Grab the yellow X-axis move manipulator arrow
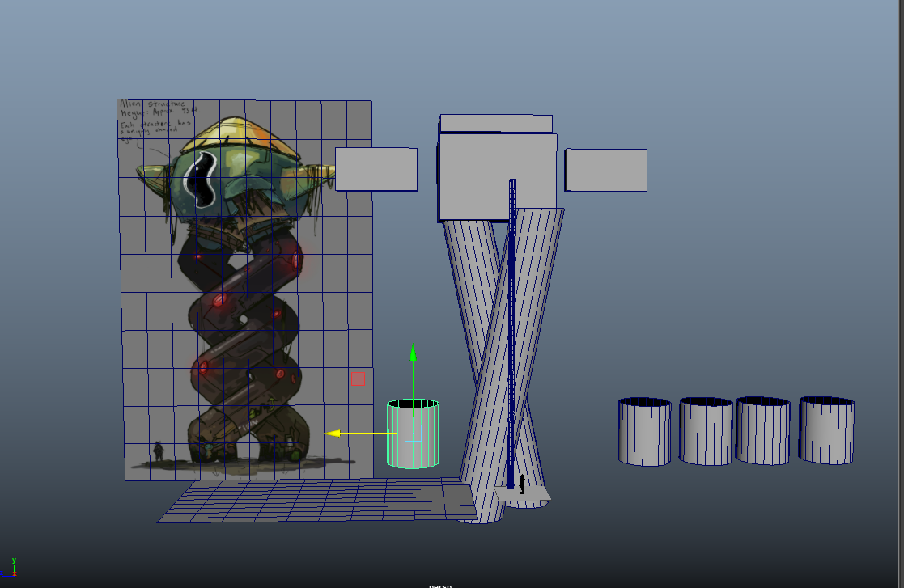The height and width of the screenshot is (588, 904). pyautogui.click(x=332, y=433)
